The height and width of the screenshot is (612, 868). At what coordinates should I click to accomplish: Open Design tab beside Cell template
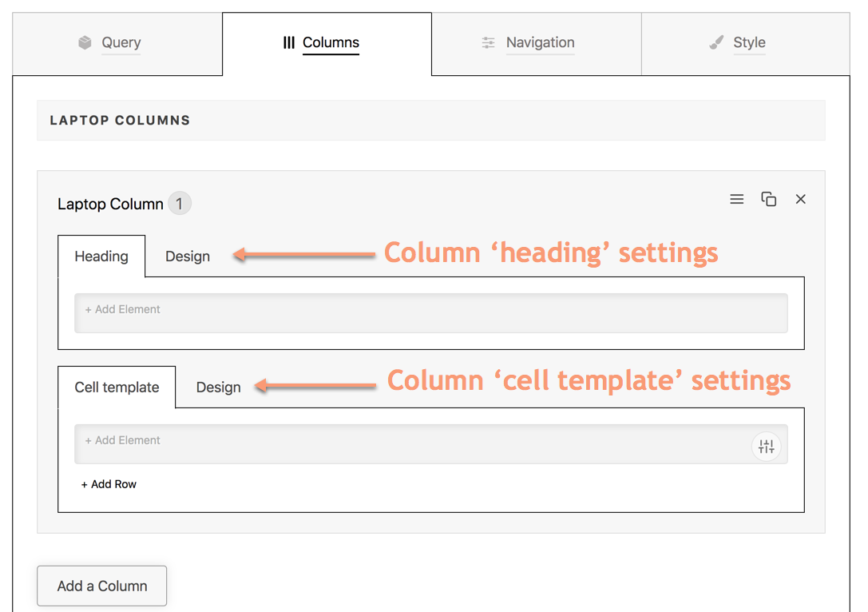pos(218,387)
